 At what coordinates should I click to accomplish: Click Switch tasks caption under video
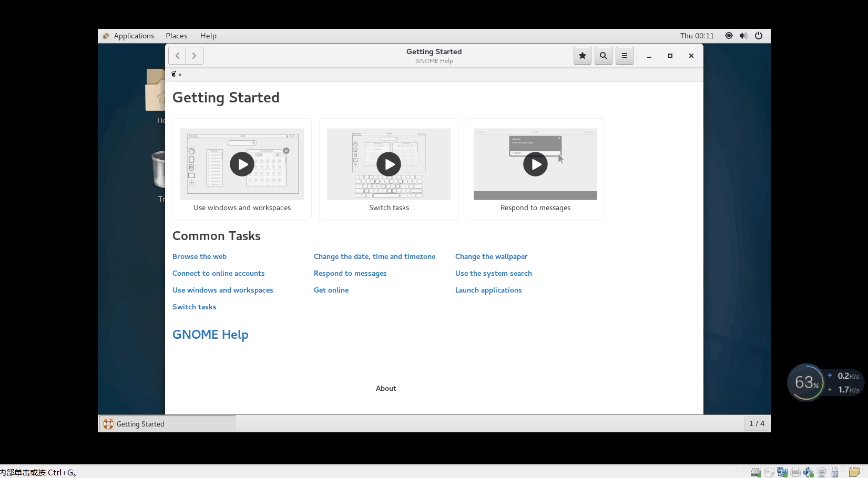coord(389,207)
